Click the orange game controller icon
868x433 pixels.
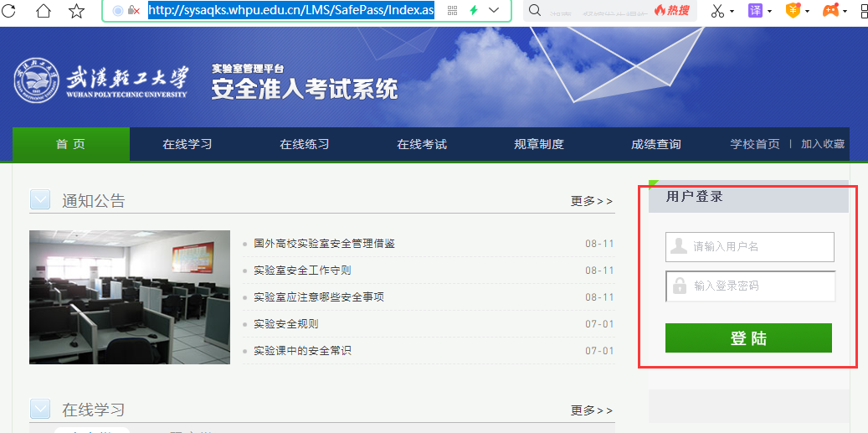pos(829,11)
